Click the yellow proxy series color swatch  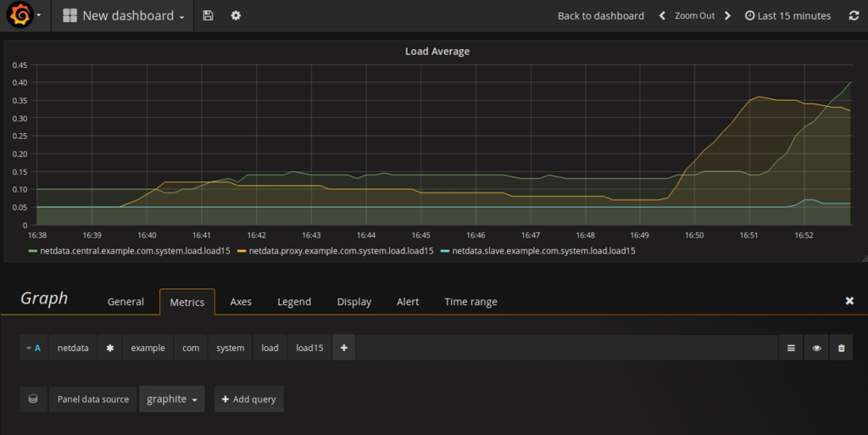242,251
